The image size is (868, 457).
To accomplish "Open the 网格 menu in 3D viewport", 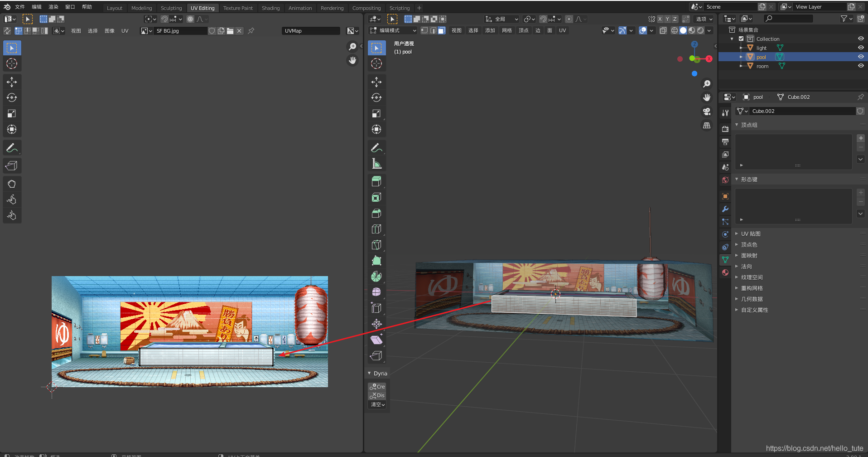I will coord(507,30).
